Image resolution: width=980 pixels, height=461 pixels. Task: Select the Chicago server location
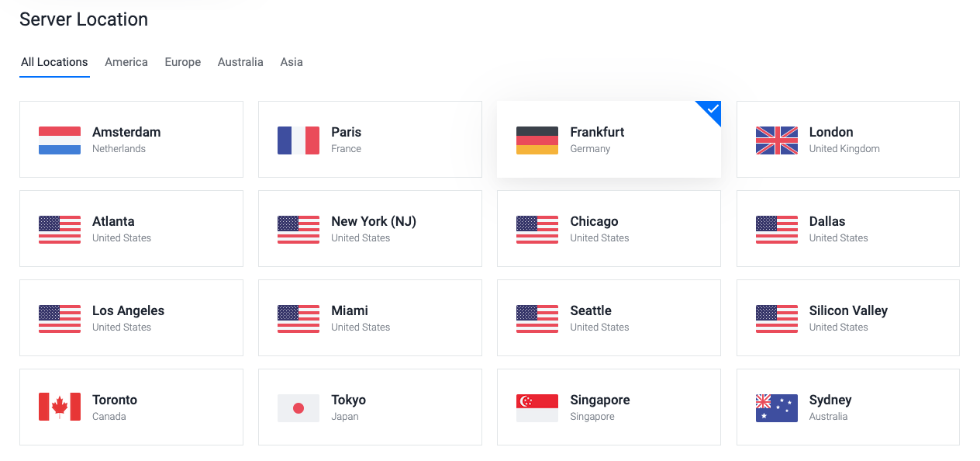pos(609,228)
